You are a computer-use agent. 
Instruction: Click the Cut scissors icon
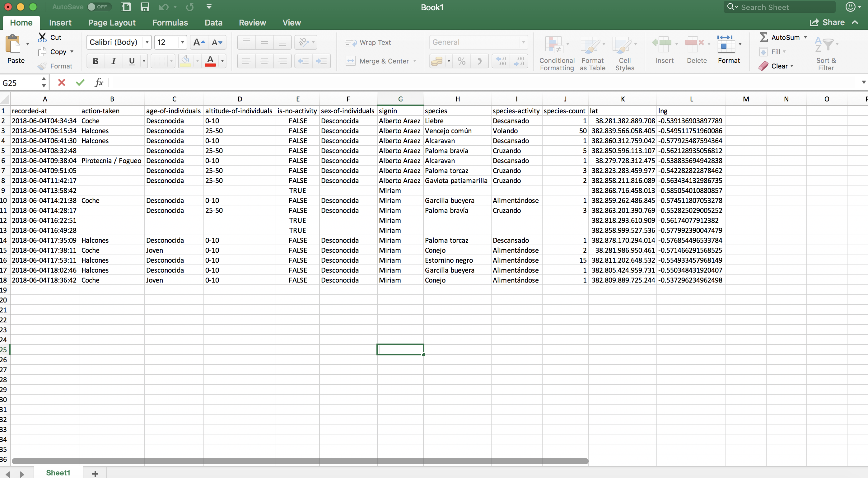[x=42, y=37]
